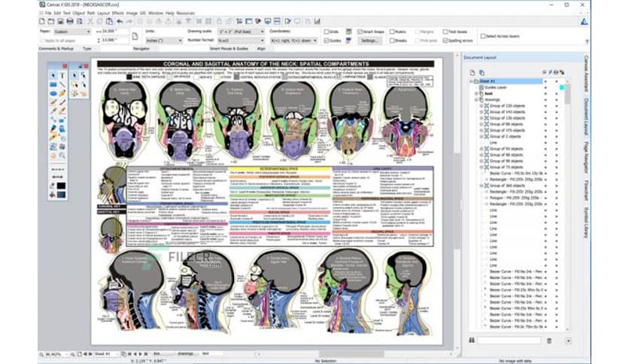The width and height of the screenshot is (629, 364).
Task: Click the paper width field
Action: (115, 32)
